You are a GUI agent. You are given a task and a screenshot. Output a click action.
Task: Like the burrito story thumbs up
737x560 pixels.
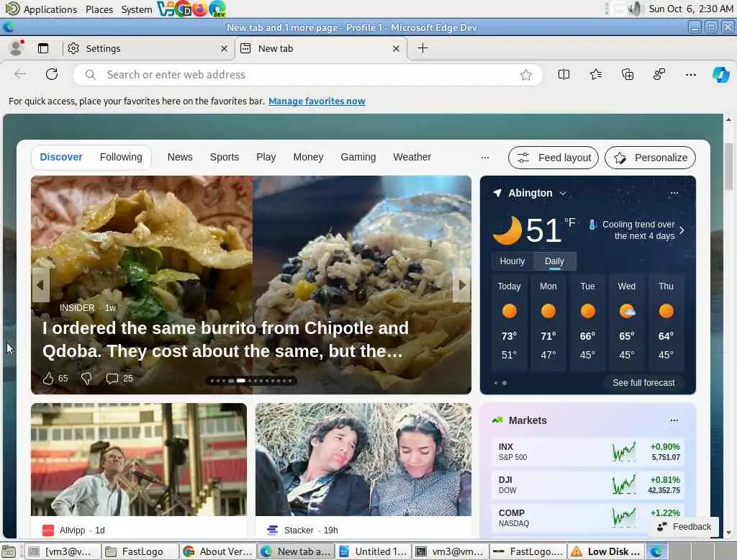point(48,379)
